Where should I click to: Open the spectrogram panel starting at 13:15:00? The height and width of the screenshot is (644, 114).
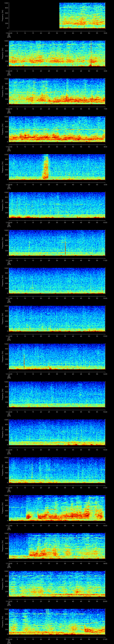[57, 432]
